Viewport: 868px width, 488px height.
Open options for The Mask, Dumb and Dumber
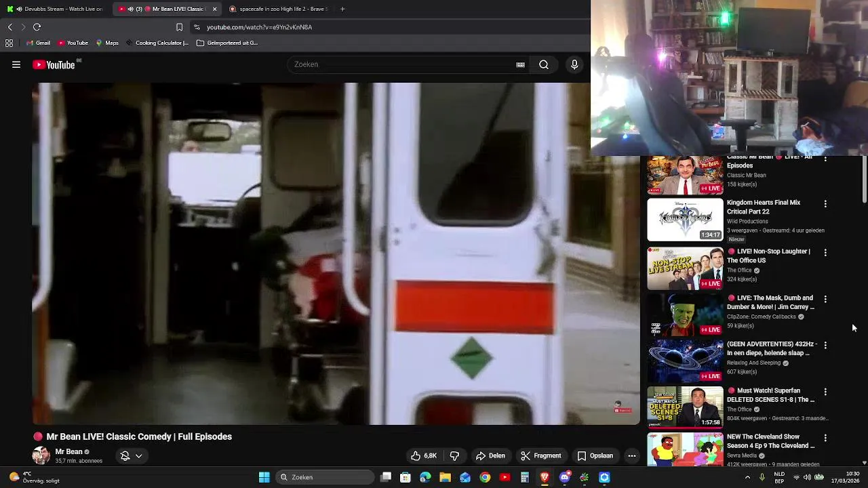pos(825,299)
